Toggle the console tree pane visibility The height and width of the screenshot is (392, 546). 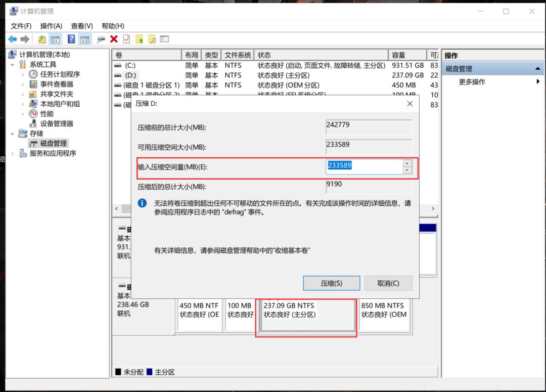[55, 39]
